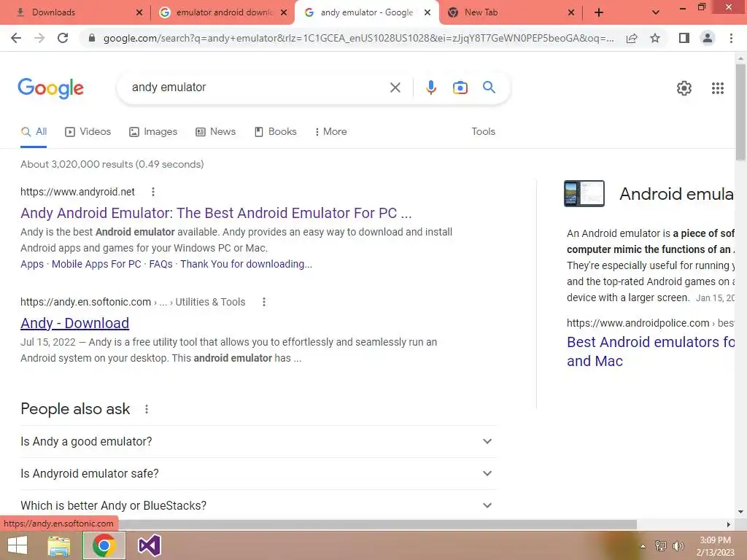Open Visual Studio from the taskbar
Screen dimensions: 747x560
coord(149,545)
